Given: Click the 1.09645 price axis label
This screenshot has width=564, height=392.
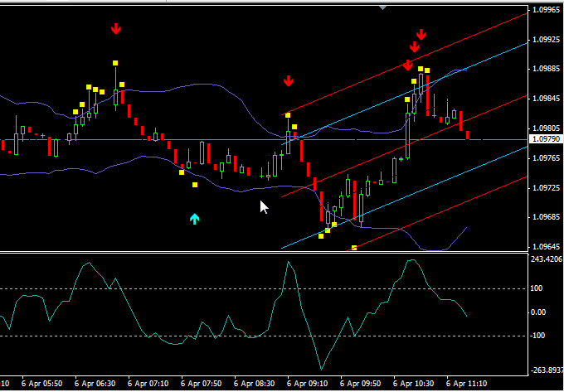Looking at the screenshot, I should point(547,247).
